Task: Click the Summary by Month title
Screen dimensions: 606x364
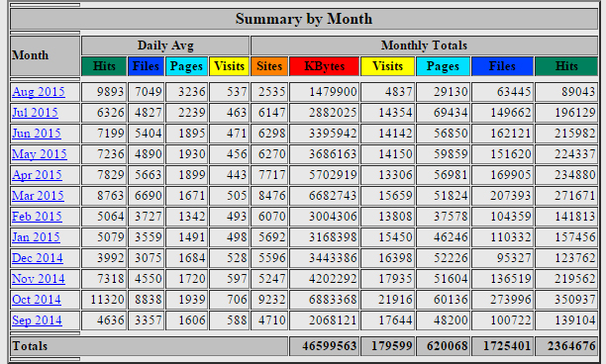Action: tap(304, 19)
